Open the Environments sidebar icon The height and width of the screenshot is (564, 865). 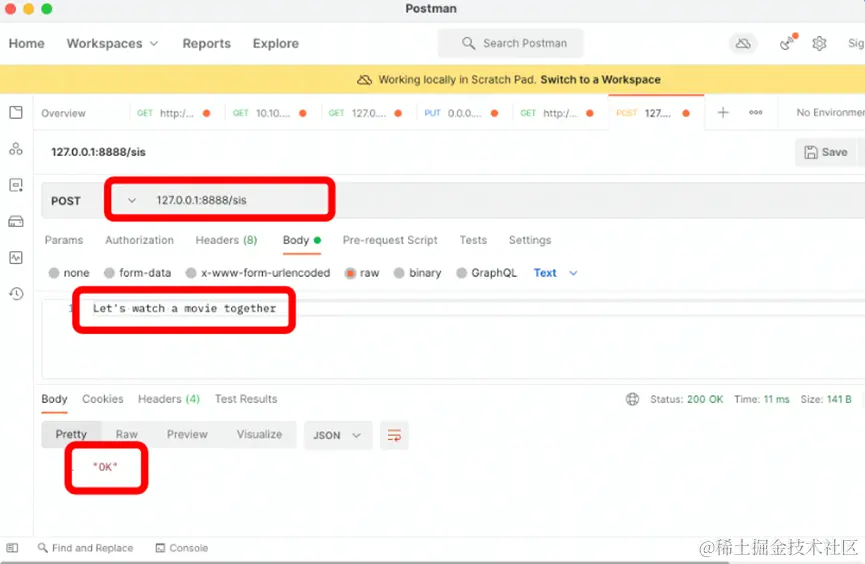coord(16,185)
